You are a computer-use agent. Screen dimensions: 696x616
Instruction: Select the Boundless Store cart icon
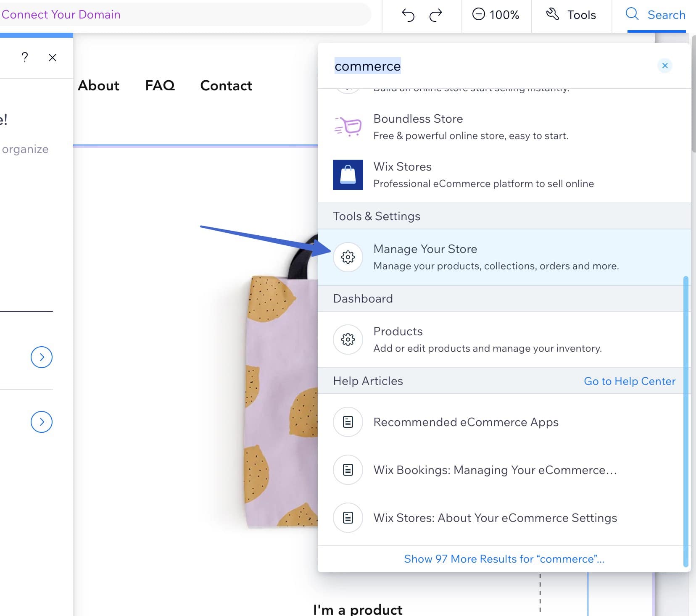pyautogui.click(x=348, y=127)
